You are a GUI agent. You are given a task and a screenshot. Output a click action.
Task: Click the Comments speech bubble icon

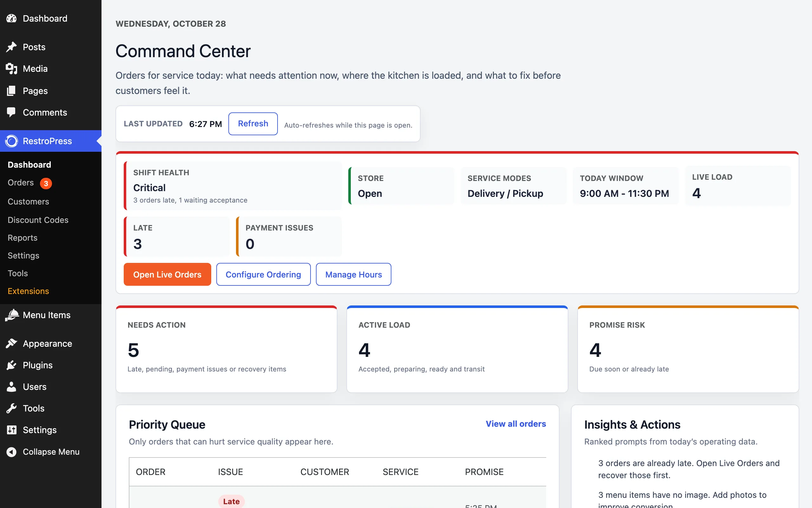(11, 112)
